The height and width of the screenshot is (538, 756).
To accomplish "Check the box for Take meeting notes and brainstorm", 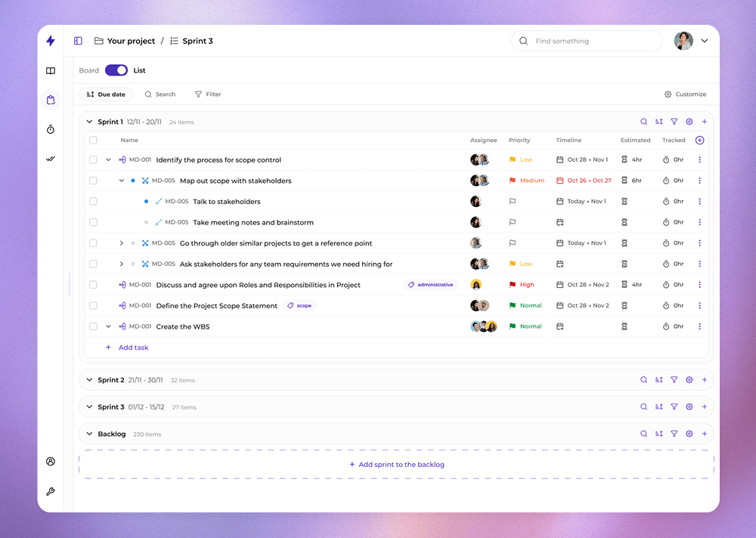I will 93,222.
